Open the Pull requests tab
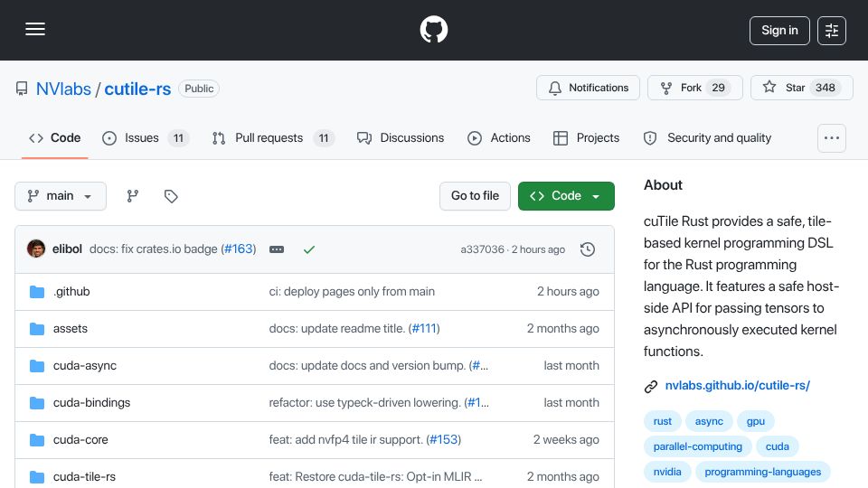This screenshot has height=488, width=868. click(x=273, y=137)
